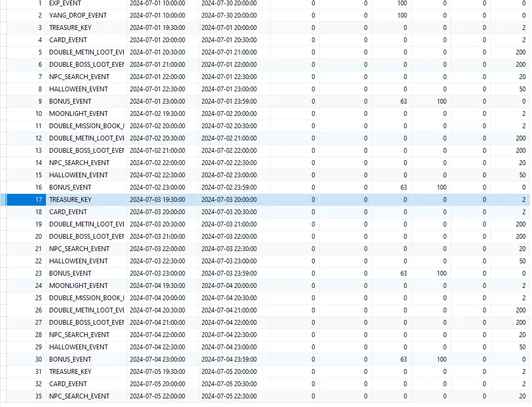
Task: Click start date 2024-07-03 19:30:00
Action: (157, 200)
